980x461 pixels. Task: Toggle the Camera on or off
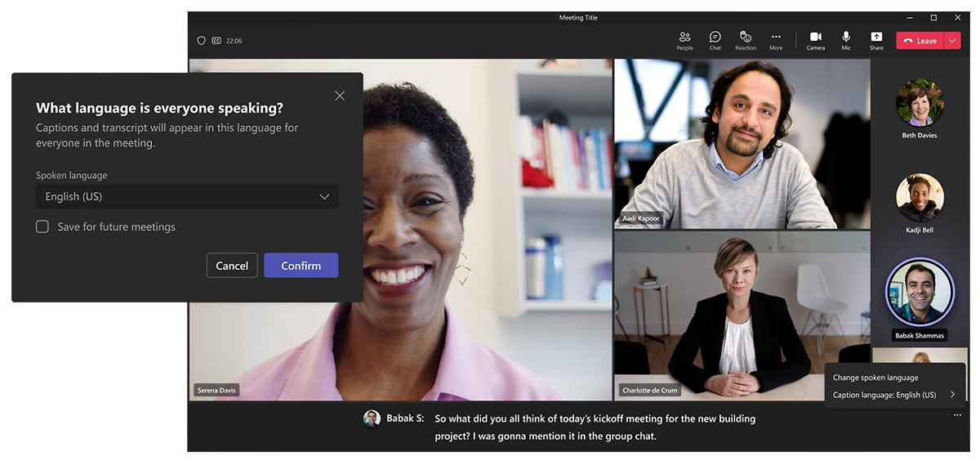coord(815,40)
